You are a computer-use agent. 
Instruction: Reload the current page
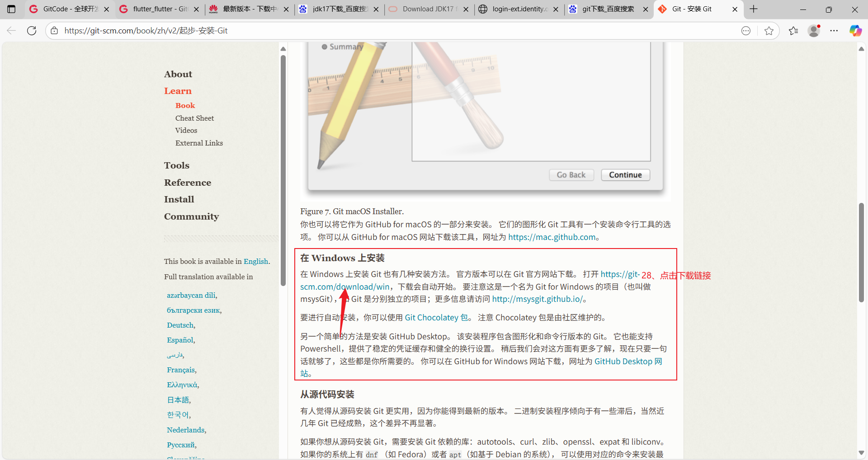point(32,31)
